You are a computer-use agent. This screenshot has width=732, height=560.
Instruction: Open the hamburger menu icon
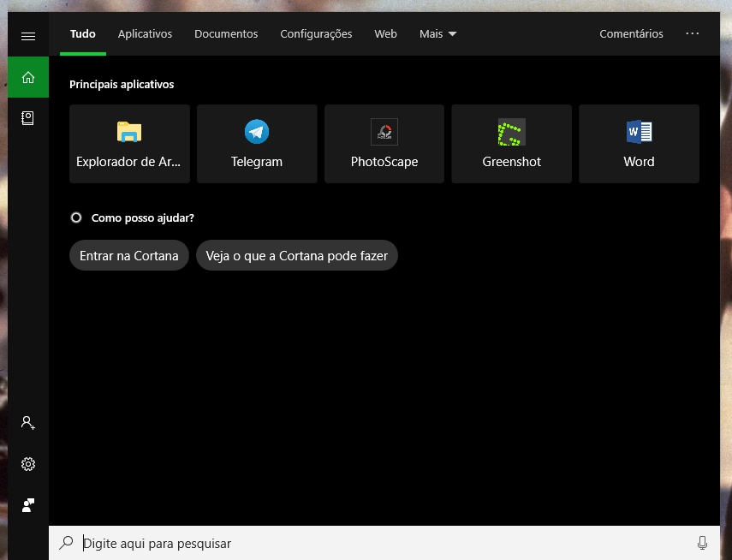[28, 36]
